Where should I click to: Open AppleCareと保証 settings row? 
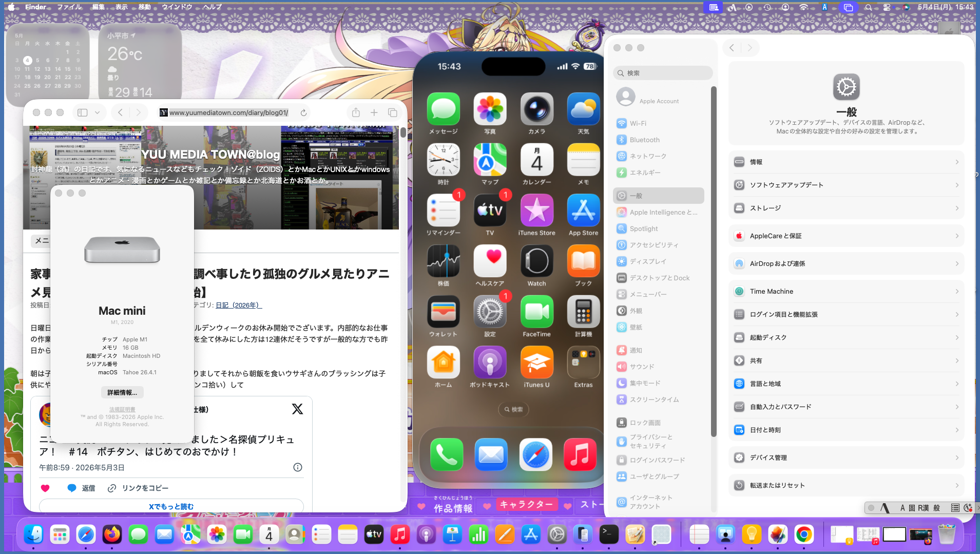tap(846, 236)
